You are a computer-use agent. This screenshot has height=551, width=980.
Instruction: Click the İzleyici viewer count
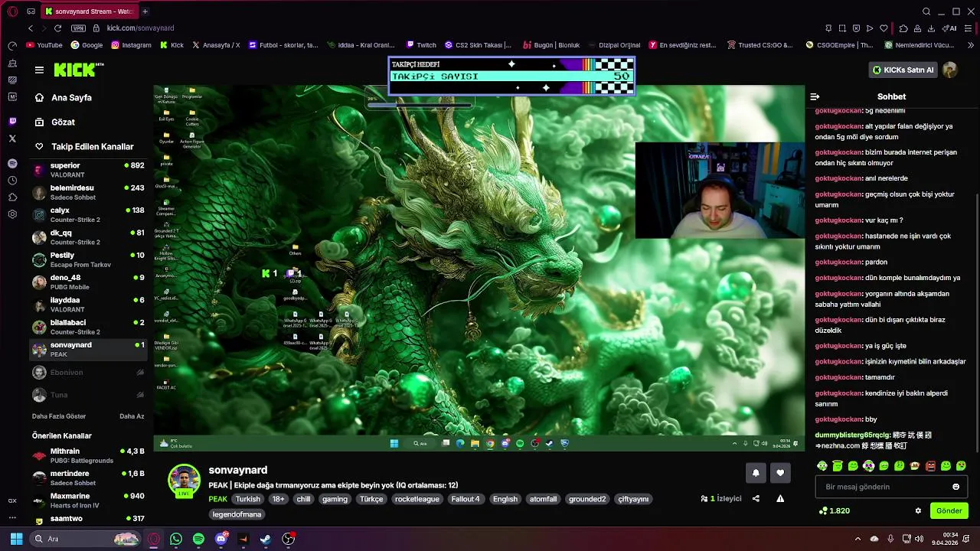[721, 498]
